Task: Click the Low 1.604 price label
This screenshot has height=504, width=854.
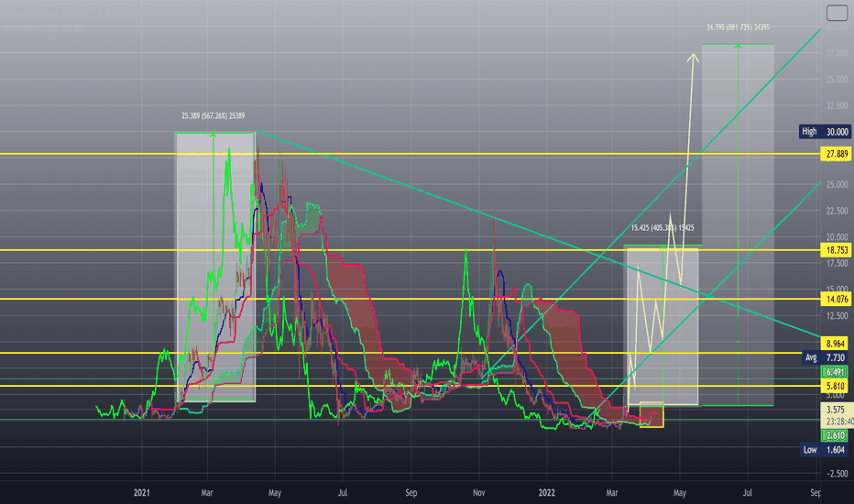Action: click(825, 450)
